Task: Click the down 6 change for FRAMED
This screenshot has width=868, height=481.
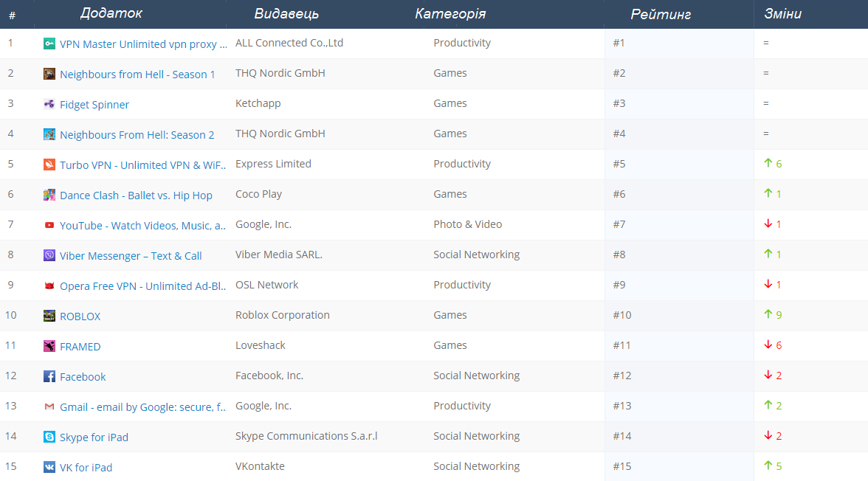Action: pyautogui.click(x=773, y=345)
